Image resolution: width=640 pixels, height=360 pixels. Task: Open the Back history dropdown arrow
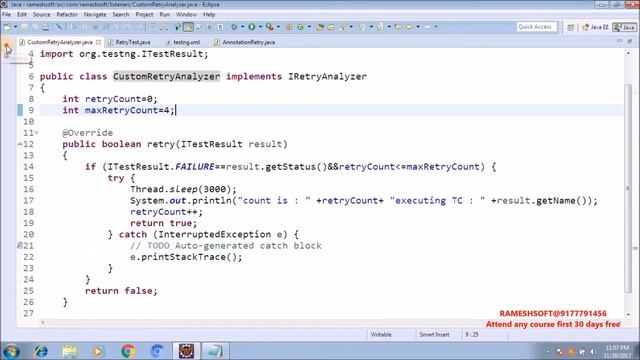[x=418, y=27]
